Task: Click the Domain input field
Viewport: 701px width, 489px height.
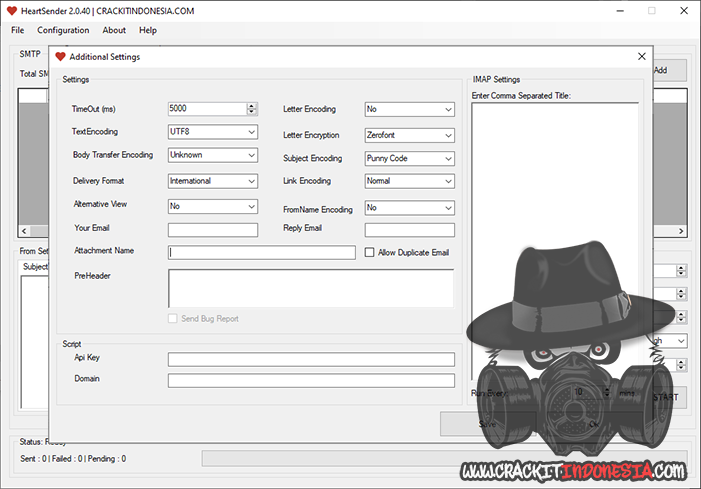Action: (x=311, y=380)
